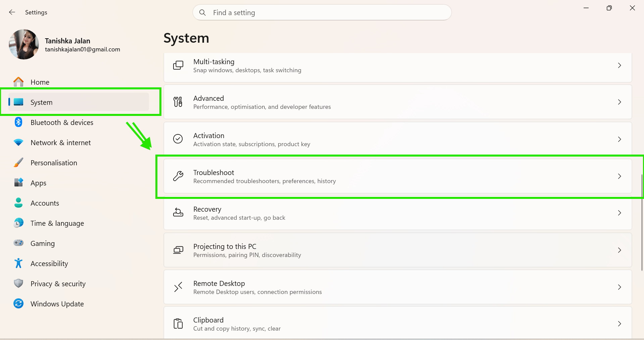The image size is (644, 340).
Task: Click the Troubleshoot wrench icon
Action: [x=178, y=176]
